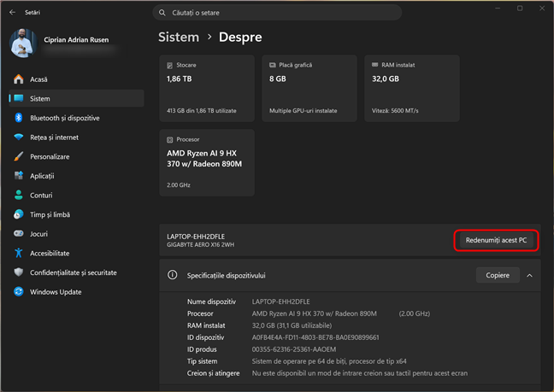The height and width of the screenshot is (392, 554).
Task: Click the Conturi person icon
Action: [19, 195]
